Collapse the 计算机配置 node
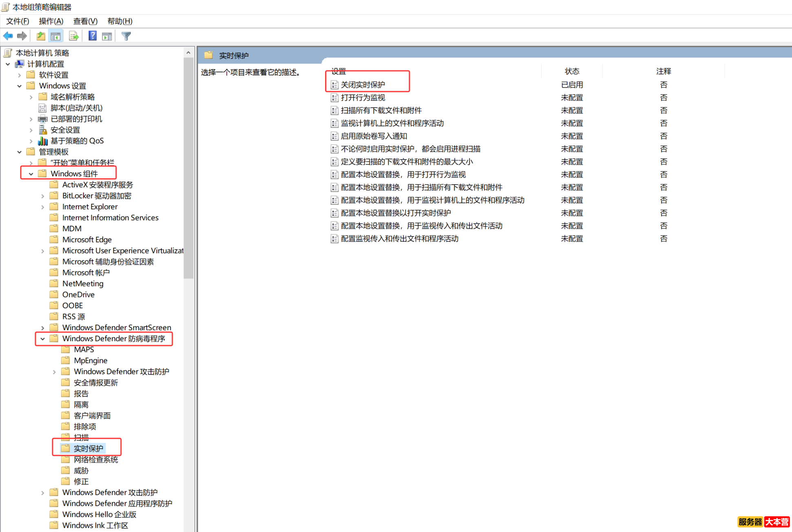The height and width of the screenshot is (532, 792). pos(8,64)
